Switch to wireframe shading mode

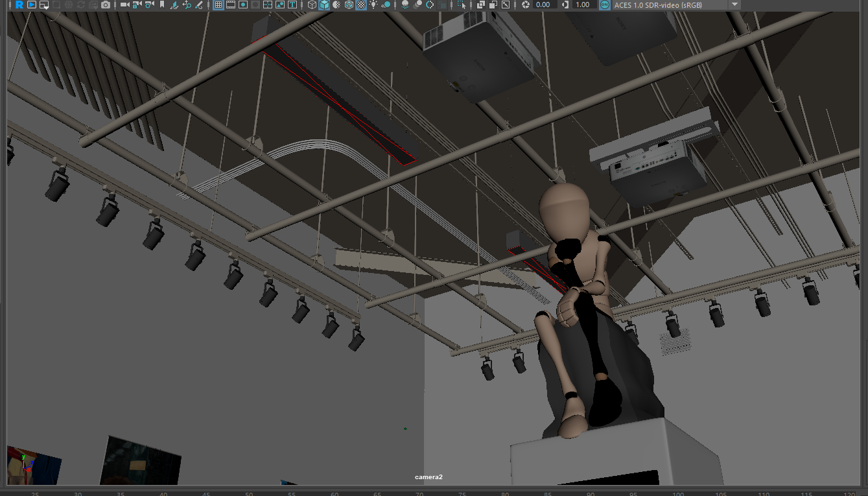click(x=313, y=5)
